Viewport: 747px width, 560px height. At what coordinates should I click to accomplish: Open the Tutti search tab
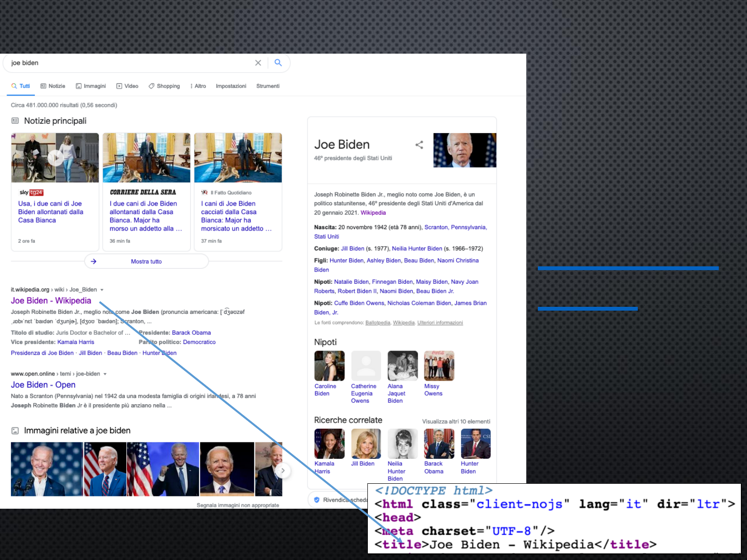[x=21, y=86]
